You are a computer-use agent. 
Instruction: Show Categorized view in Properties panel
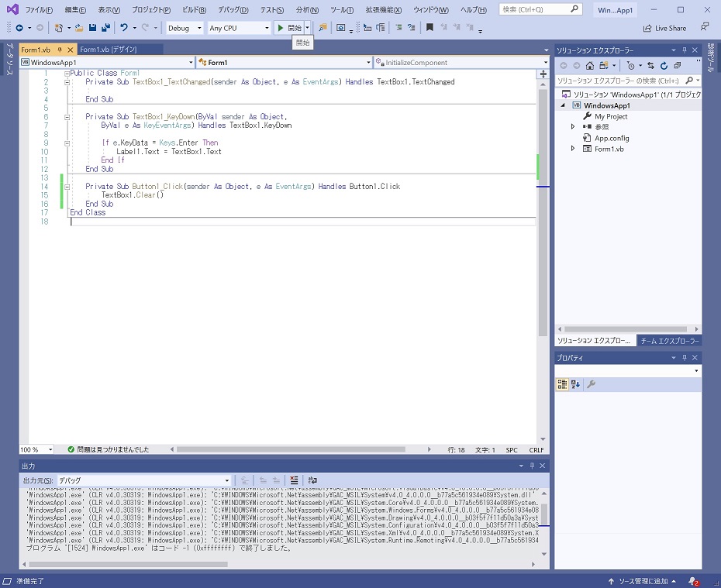pos(562,384)
